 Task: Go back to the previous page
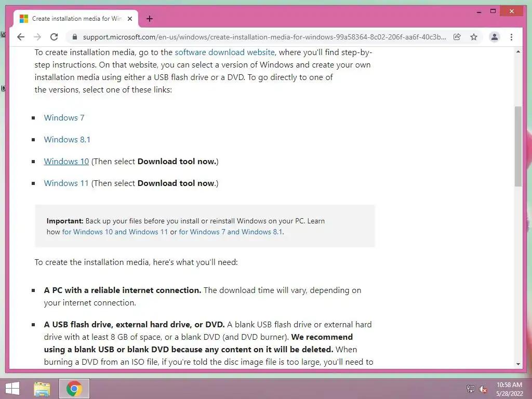pos(21,37)
